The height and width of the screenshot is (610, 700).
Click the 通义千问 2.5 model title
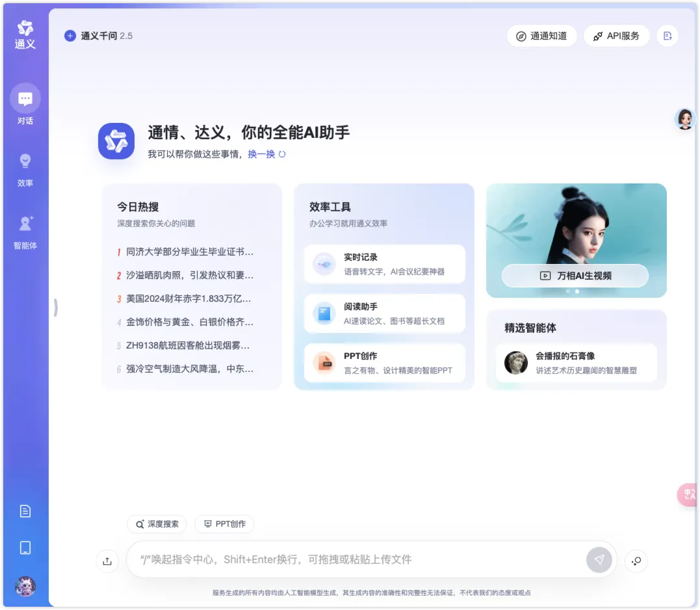tap(107, 36)
